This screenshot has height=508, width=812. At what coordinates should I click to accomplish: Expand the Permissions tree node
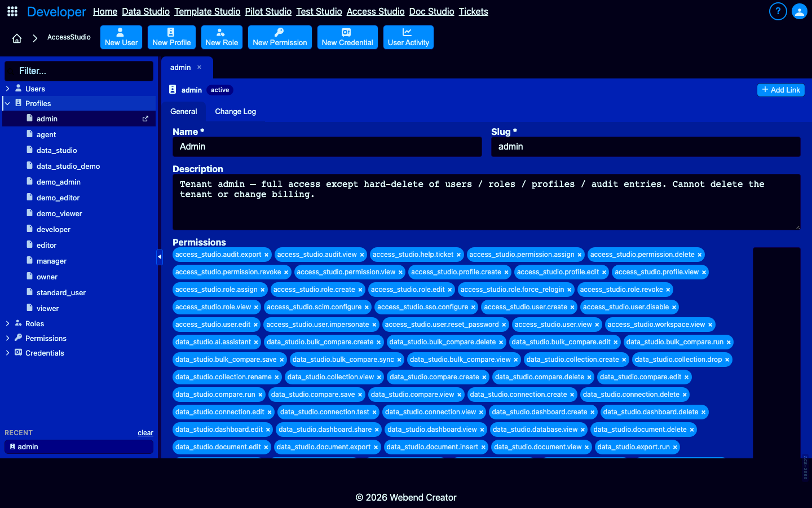(x=7, y=338)
